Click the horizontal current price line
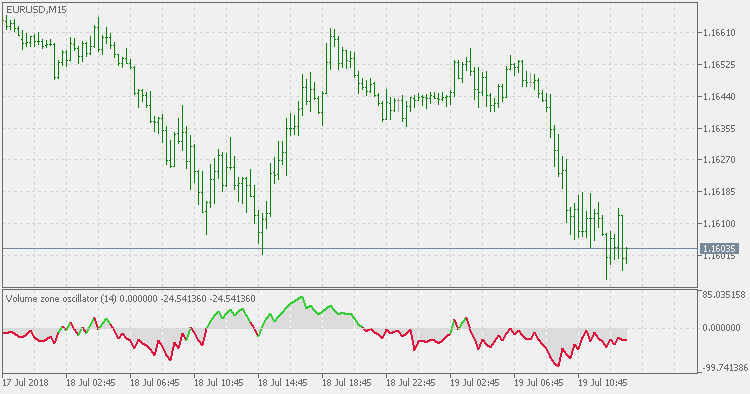The height and width of the screenshot is (394, 750). (x=350, y=248)
